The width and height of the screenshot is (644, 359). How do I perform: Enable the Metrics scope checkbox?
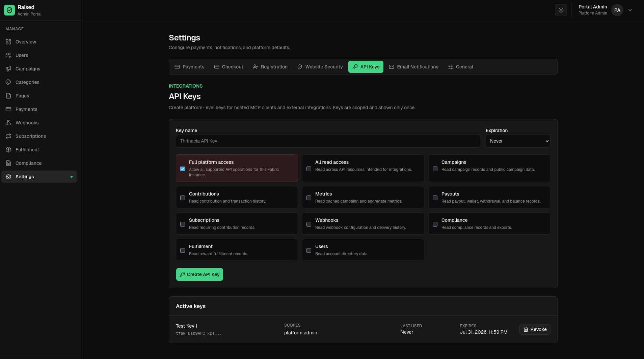pyautogui.click(x=309, y=198)
